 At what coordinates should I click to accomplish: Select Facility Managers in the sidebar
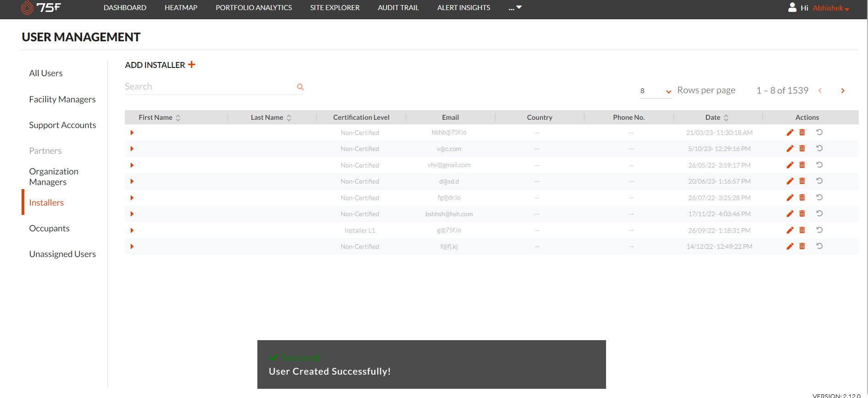click(62, 100)
